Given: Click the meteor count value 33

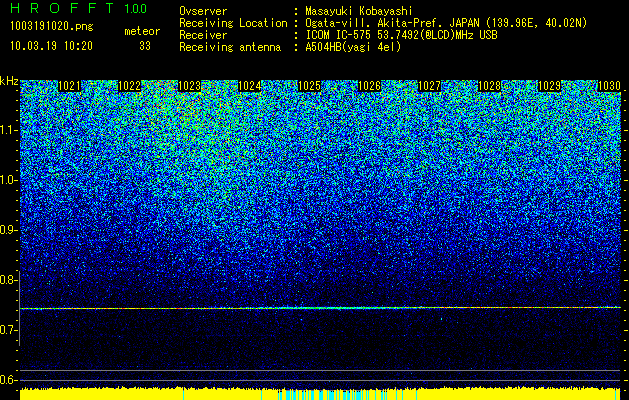Looking at the screenshot, I should [145, 46].
